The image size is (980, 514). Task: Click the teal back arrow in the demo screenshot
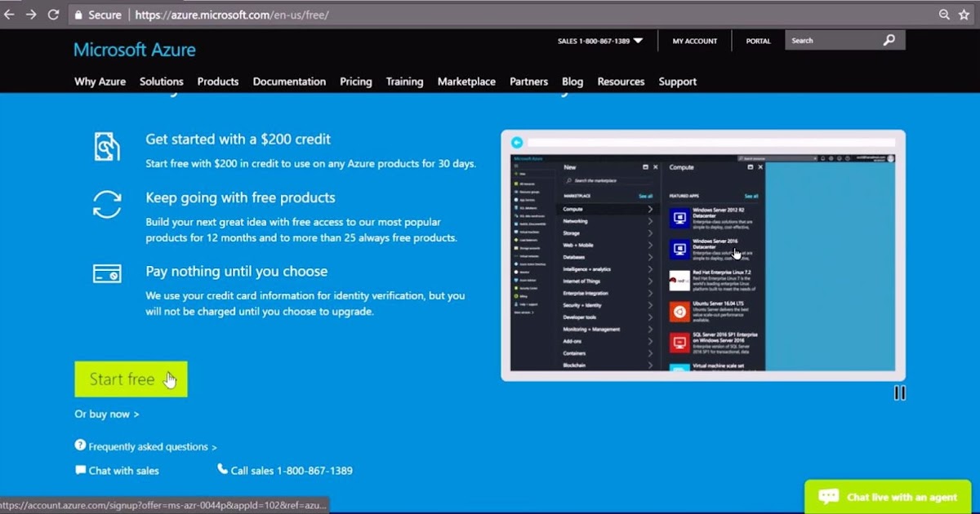(x=515, y=141)
